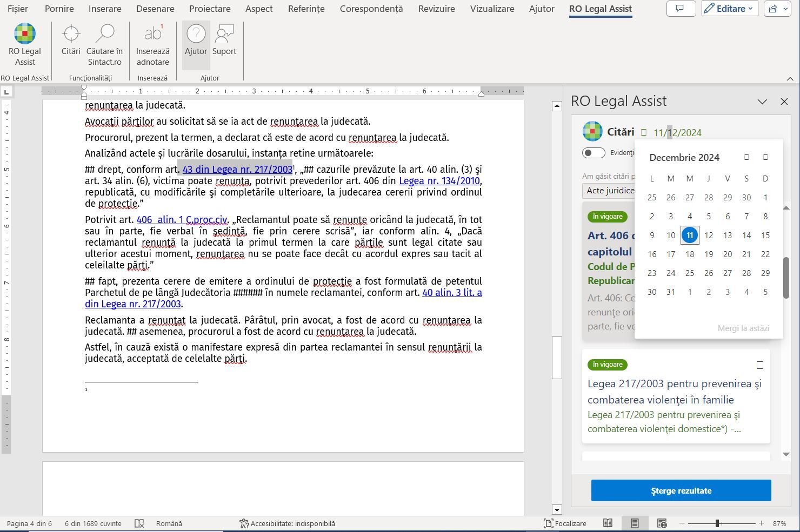Follow the 406 alin. 1 C.proc.civ link
The image size is (800, 532).
(x=182, y=220)
